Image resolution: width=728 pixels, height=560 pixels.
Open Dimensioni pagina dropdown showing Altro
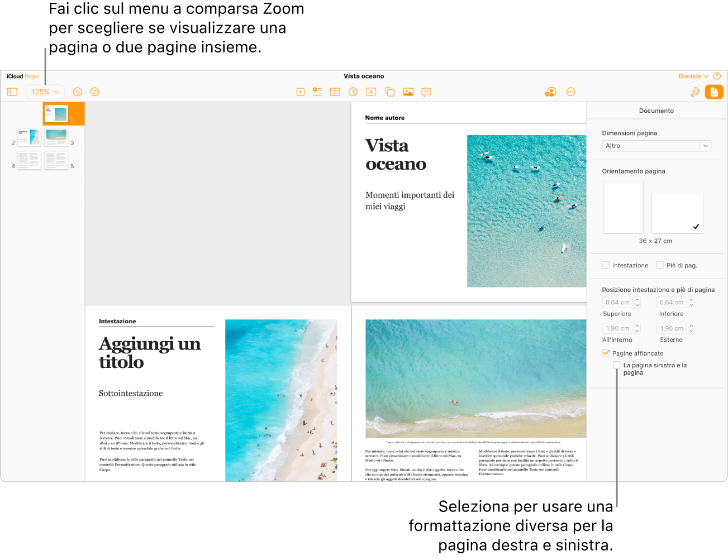point(656,146)
